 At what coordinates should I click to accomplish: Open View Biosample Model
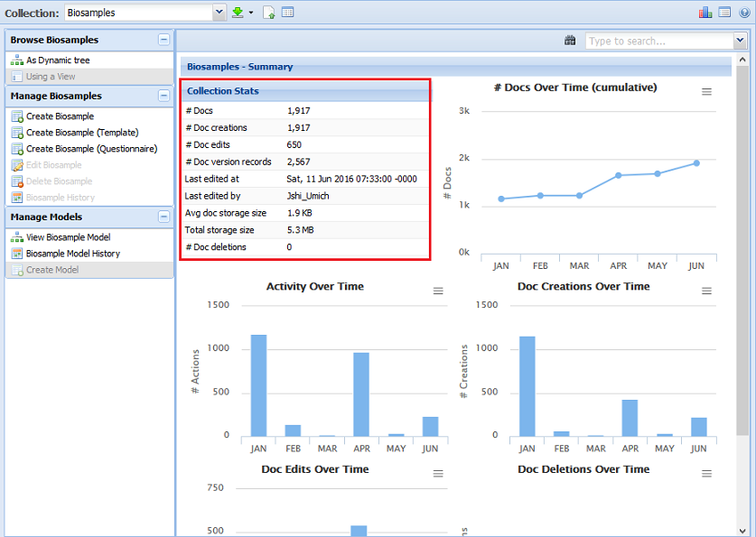click(68, 237)
